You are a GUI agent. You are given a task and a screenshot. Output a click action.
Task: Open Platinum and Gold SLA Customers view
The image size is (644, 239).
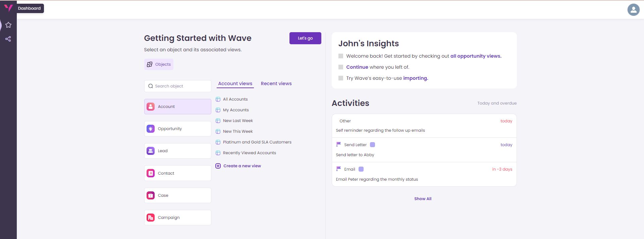[257, 142]
